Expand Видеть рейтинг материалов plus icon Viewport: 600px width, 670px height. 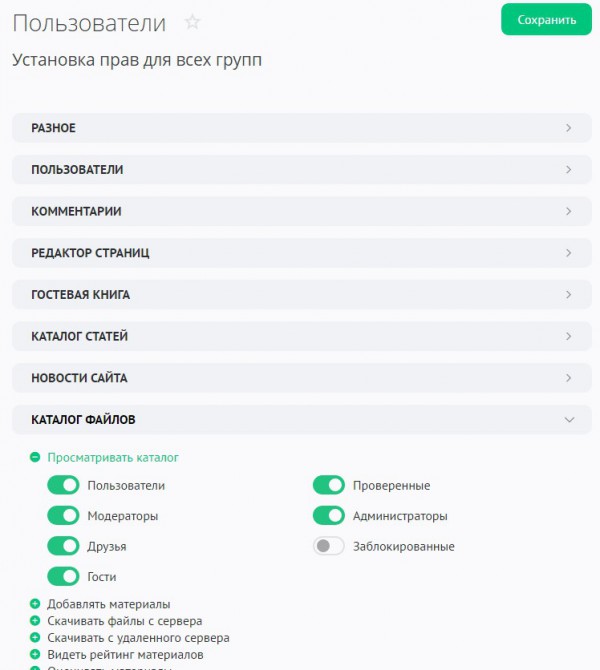point(35,654)
